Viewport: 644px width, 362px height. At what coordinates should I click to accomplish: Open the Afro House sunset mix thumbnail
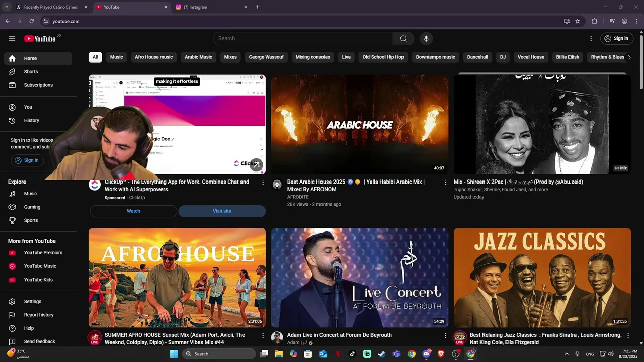pos(177,278)
